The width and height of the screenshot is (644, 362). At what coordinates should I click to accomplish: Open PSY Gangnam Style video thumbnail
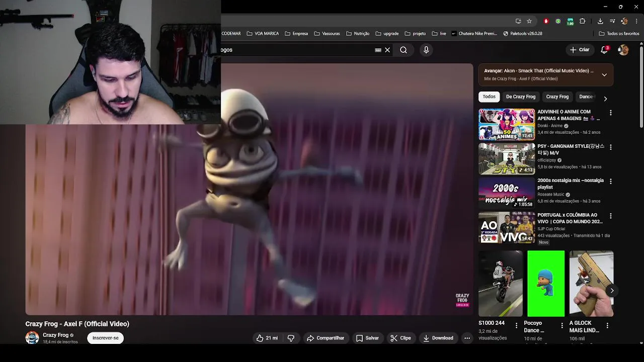(x=507, y=158)
